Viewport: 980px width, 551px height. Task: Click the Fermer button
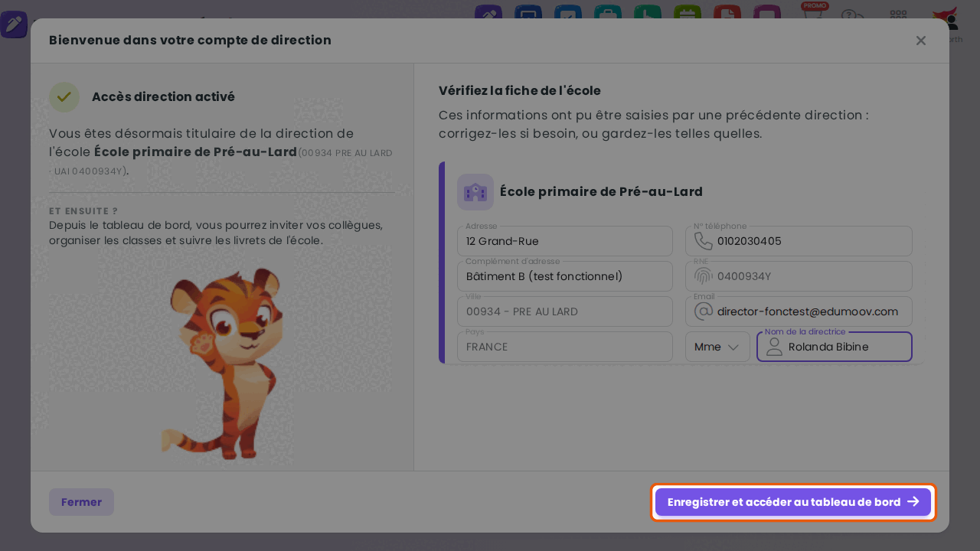[81, 502]
